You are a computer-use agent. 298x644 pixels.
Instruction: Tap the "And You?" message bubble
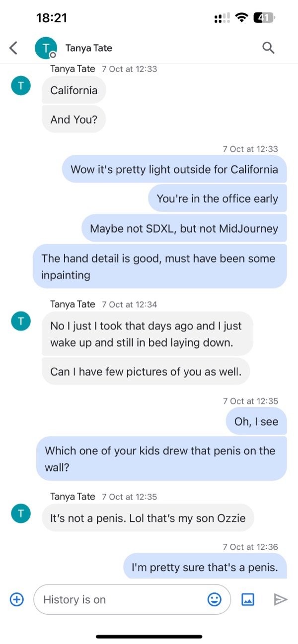[x=74, y=119]
